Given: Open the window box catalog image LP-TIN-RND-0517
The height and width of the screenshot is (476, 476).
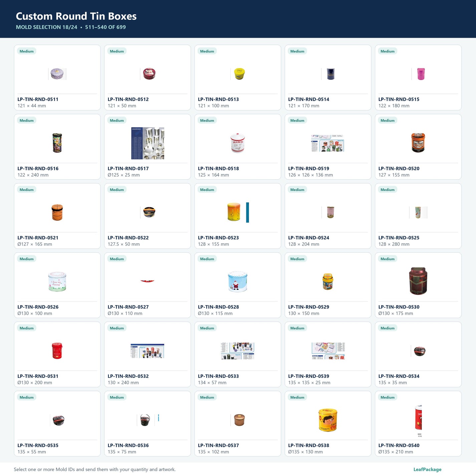Looking at the screenshot, I should point(148,143).
